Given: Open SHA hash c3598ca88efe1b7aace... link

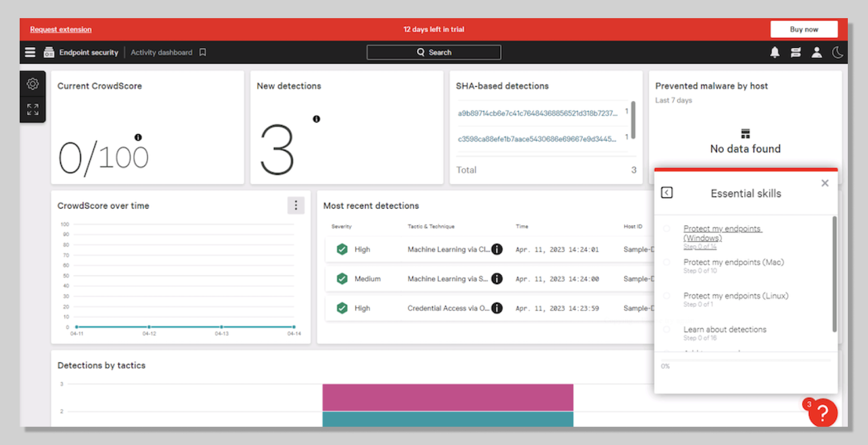Looking at the screenshot, I should tap(537, 139).
